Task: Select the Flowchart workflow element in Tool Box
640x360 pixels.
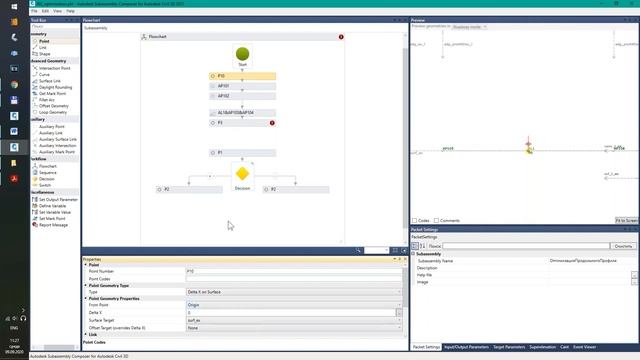Action: pos(48,166)
